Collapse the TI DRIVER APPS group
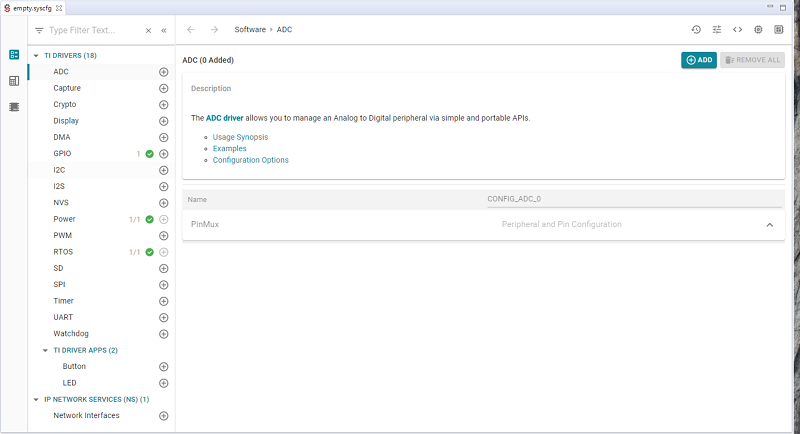 pyautogui.click(x=45, y=350)
